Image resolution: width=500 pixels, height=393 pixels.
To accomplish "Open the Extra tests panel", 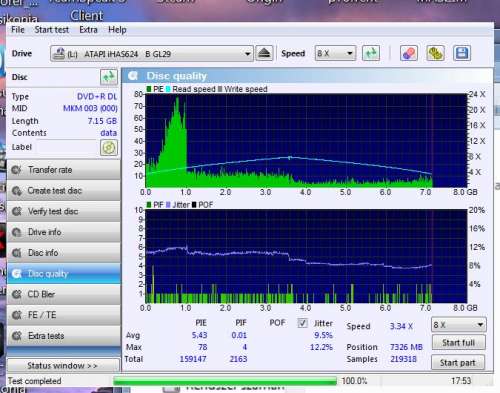I will [x=64, y=336].
